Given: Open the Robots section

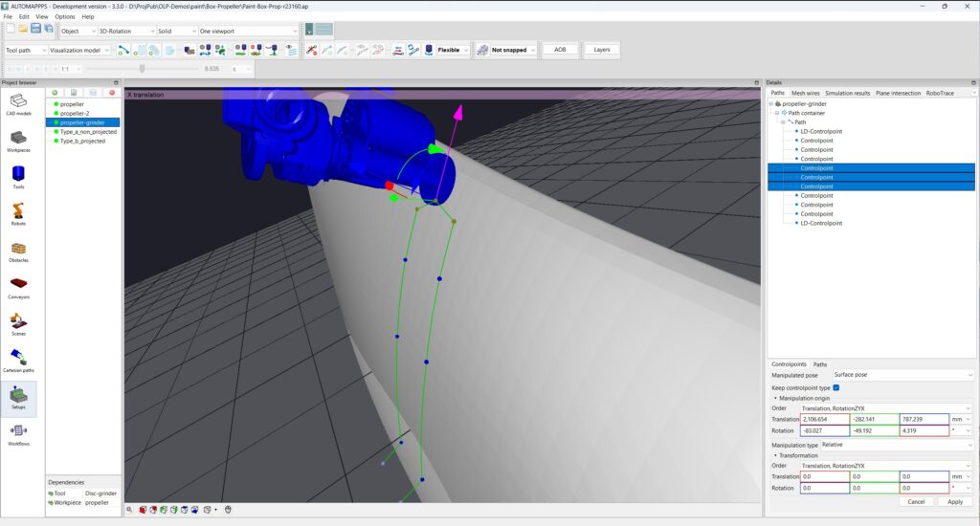Looking at the screenshot, I should (18, 213).
